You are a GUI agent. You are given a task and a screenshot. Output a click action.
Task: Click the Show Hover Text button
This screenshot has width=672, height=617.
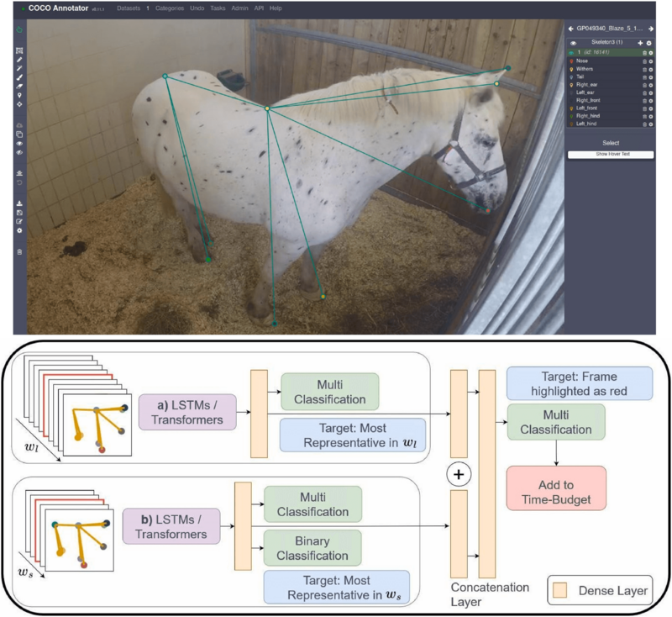point(610,155)
